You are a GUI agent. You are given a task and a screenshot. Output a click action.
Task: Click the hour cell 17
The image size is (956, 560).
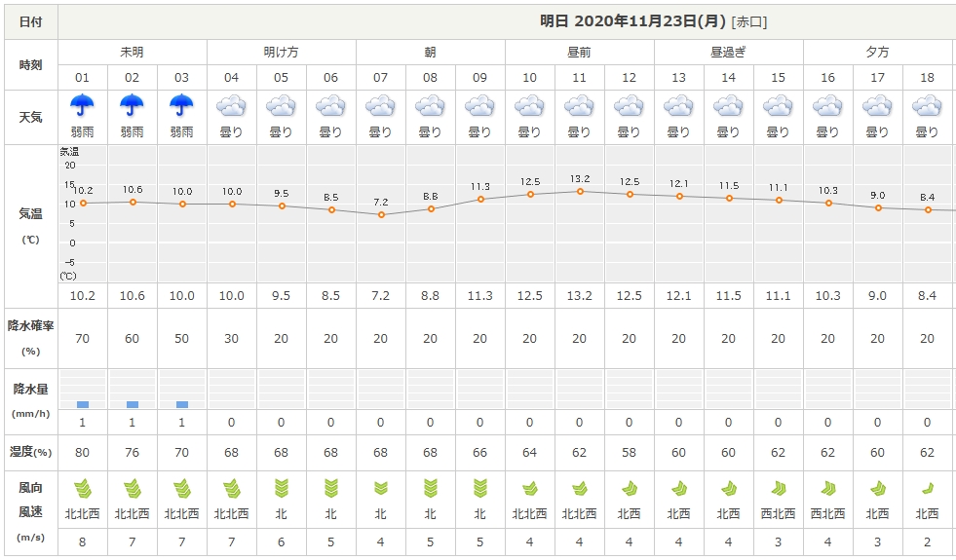click(877, 77)
